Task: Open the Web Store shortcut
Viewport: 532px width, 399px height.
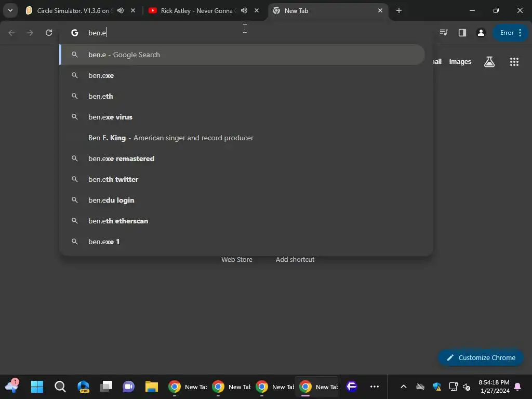Action: click(237, 260)
